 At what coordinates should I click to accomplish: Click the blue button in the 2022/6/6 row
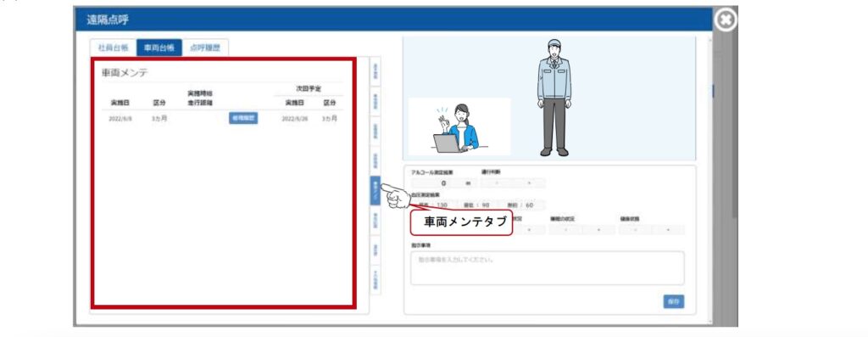pos(243,118)
